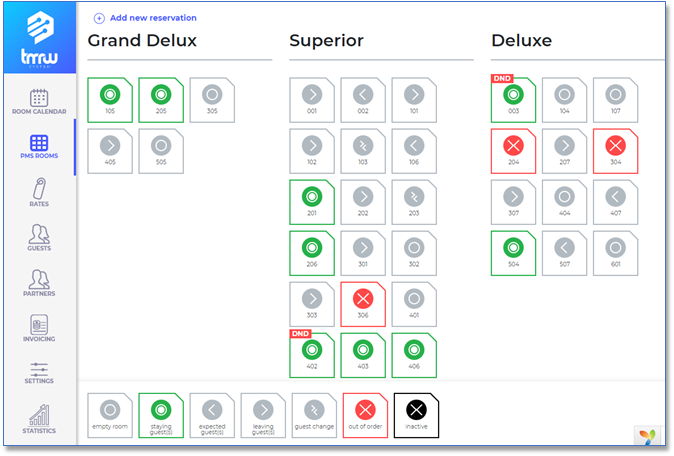Click the empty room legend tile
Screen dimensions: 674x456
110,416
